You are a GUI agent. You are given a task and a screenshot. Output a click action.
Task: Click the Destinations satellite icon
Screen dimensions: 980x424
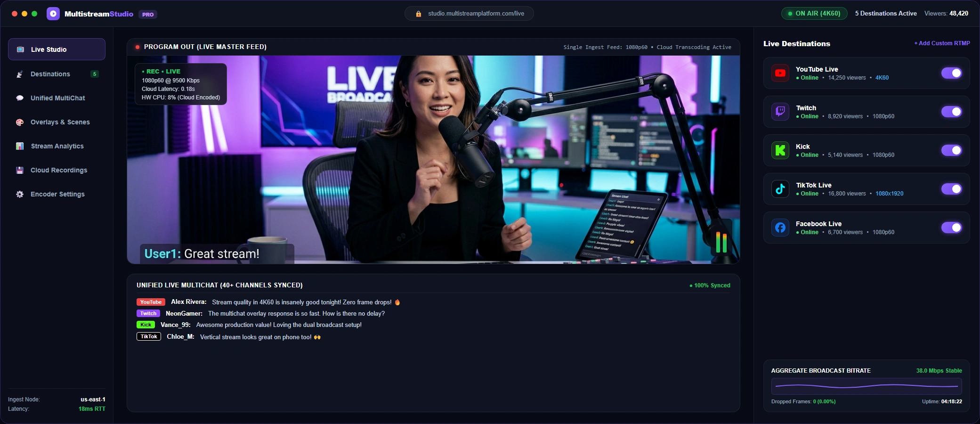[x=20, y=74]
